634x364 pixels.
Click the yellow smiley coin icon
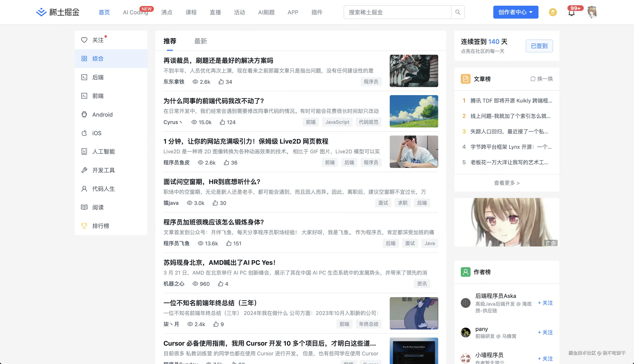click(x=553, y=12)
